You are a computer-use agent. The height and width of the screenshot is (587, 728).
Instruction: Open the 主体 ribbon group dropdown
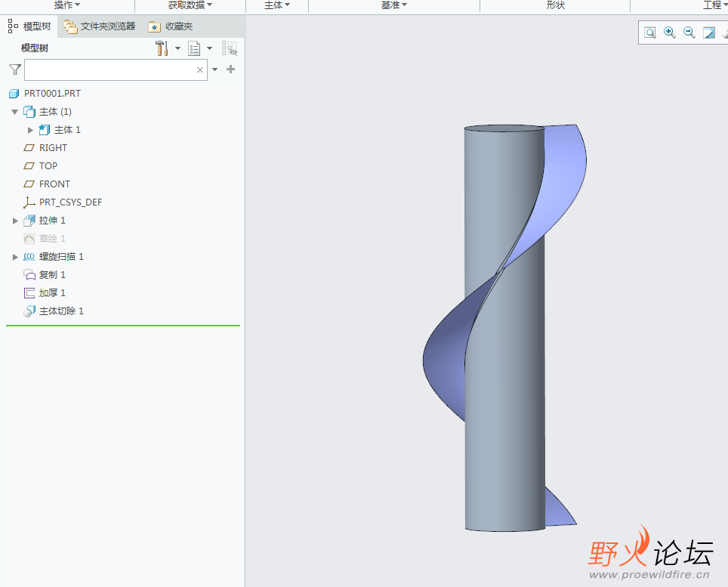click(x=277, y=5)
